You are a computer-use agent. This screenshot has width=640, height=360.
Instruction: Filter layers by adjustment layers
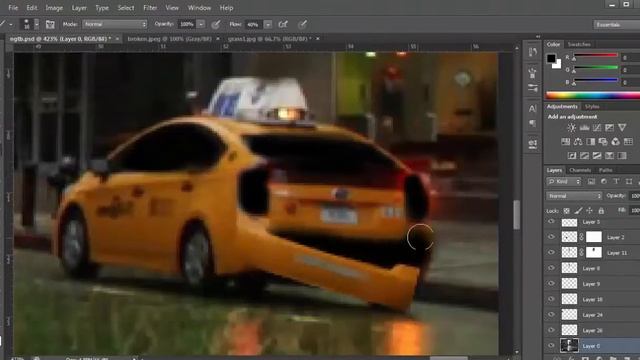click(x=604, y=181)
